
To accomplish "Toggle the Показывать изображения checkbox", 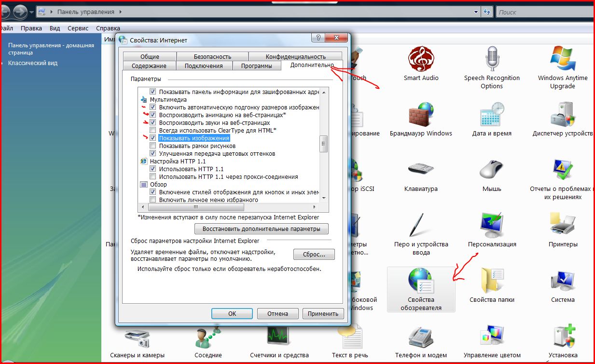I will (153, 138).
